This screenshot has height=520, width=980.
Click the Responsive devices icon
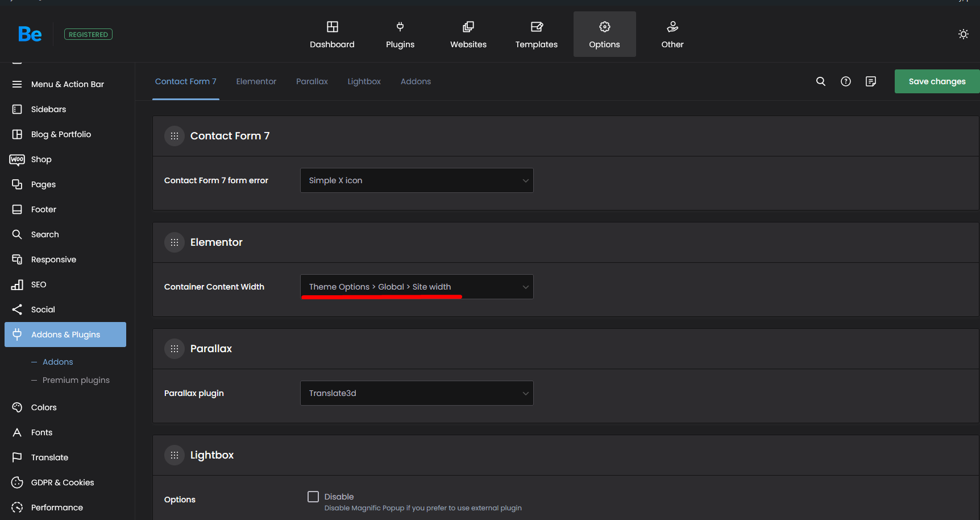click(17, 259)
